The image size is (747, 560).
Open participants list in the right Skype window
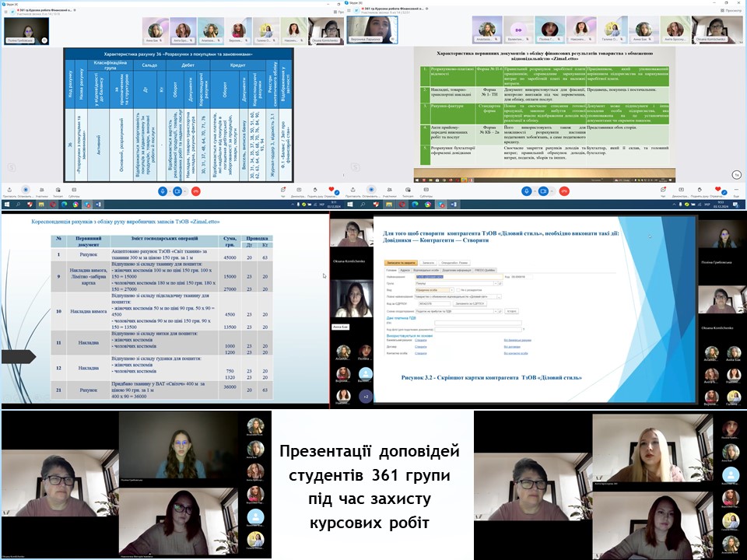390,190
